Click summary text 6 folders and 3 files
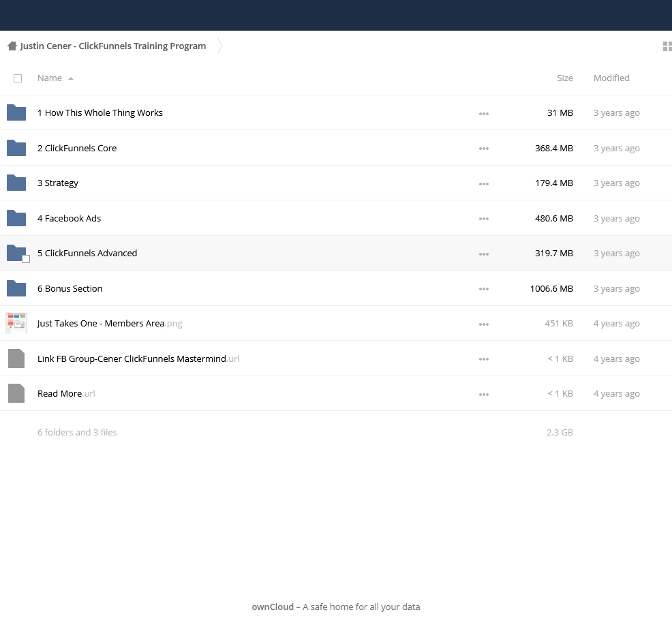Image resolution: width=672 pixels, height=627 pixels. point(77,433)
